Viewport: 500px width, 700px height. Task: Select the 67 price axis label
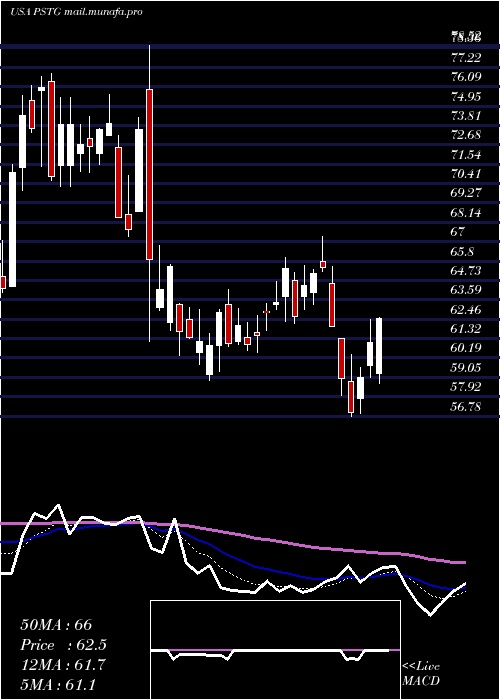[458, 232]
